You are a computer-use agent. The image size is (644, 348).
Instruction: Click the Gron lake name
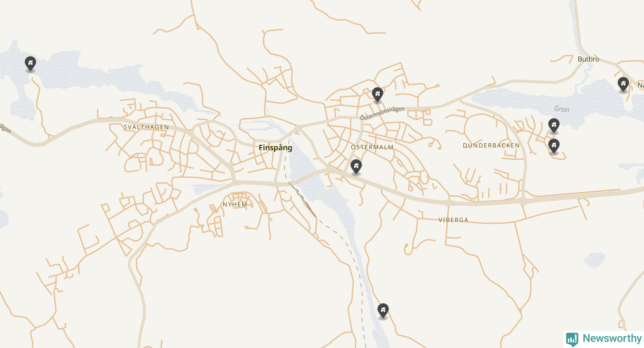[x=561, y=109]
